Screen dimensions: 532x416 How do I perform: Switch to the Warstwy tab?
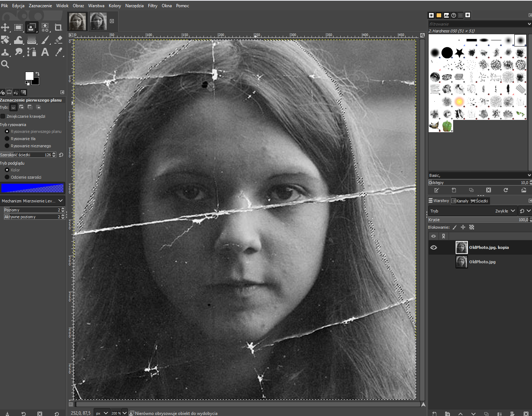click(439, 201)
